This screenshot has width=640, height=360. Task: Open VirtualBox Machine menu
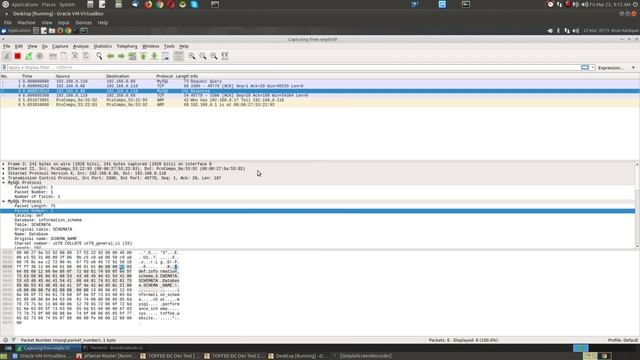coord(27,23)
